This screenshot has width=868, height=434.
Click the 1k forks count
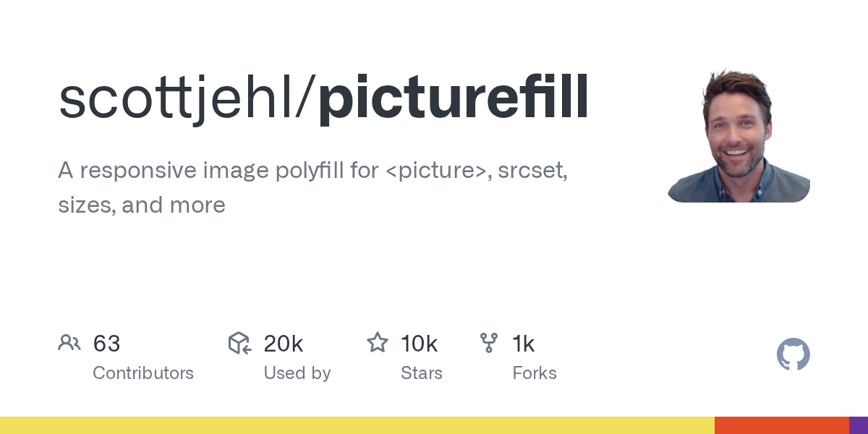[x=524, y=344]
